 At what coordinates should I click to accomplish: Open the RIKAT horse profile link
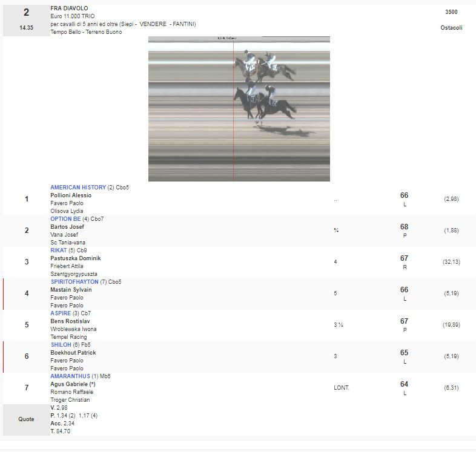(x=59, y=251)
